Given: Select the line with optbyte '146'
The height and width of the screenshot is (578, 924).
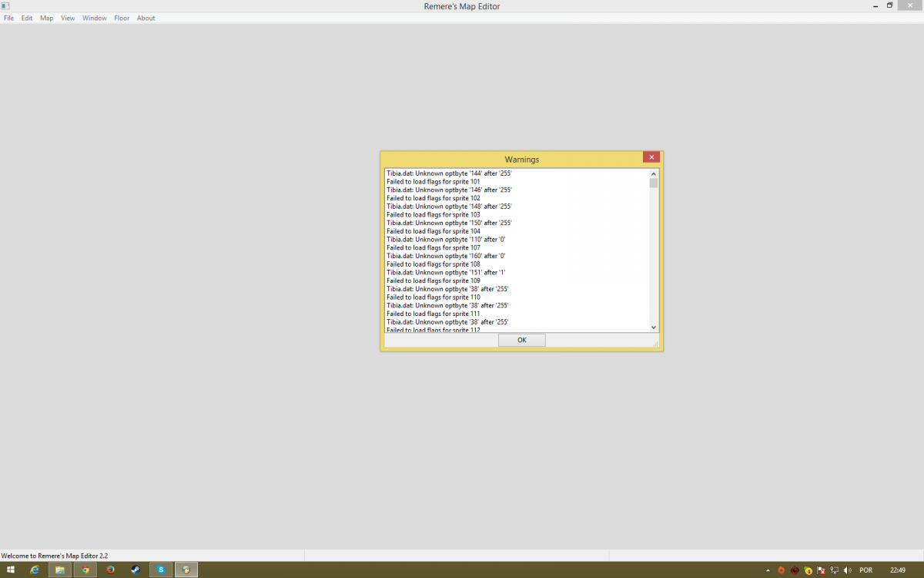Looking at the screenshot, I should coord(449,190).
